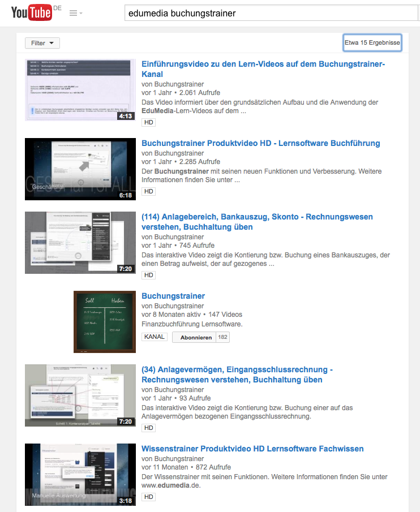Image resolution: width=420 pixels, height=512 pixels.
Task: Open the Einführungsvideo zu den Lern-Videos title link
Action: click(x=263, y=69)
